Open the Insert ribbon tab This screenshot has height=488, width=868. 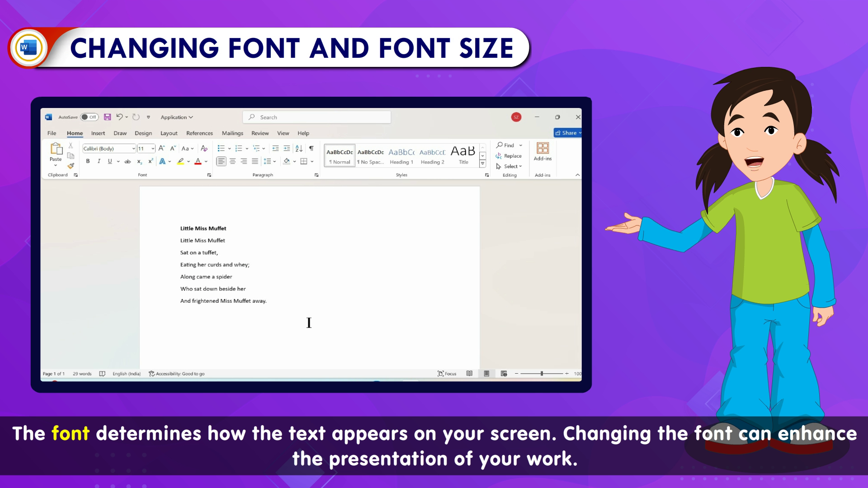(98, 133)
